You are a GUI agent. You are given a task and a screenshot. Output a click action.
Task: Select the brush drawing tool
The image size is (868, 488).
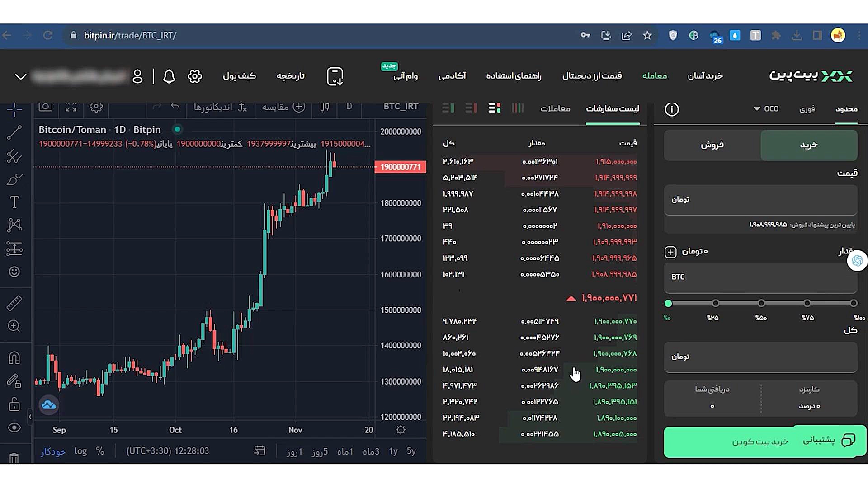click(x=14, y=179)
